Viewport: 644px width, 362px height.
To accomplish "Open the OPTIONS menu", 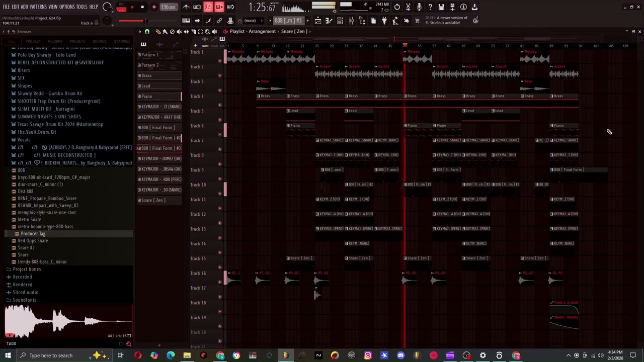I will 67,7.
